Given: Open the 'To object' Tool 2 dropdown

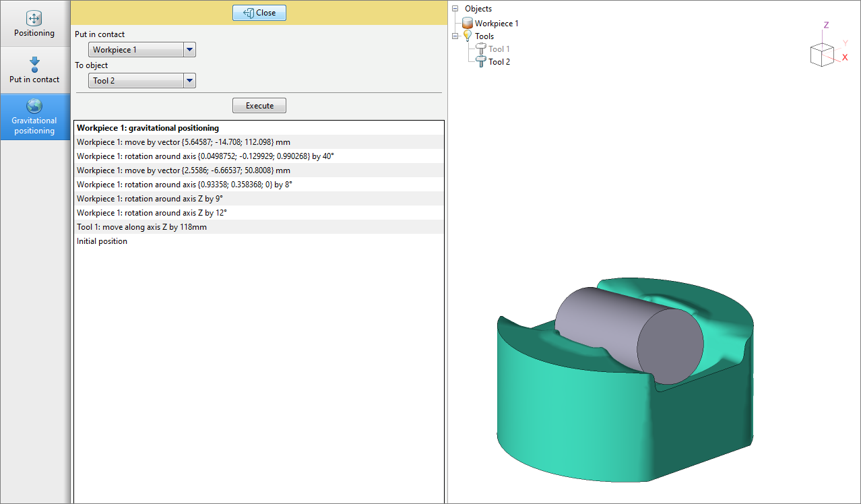Looking at the screenshot, I should click(x=189, y=81).
